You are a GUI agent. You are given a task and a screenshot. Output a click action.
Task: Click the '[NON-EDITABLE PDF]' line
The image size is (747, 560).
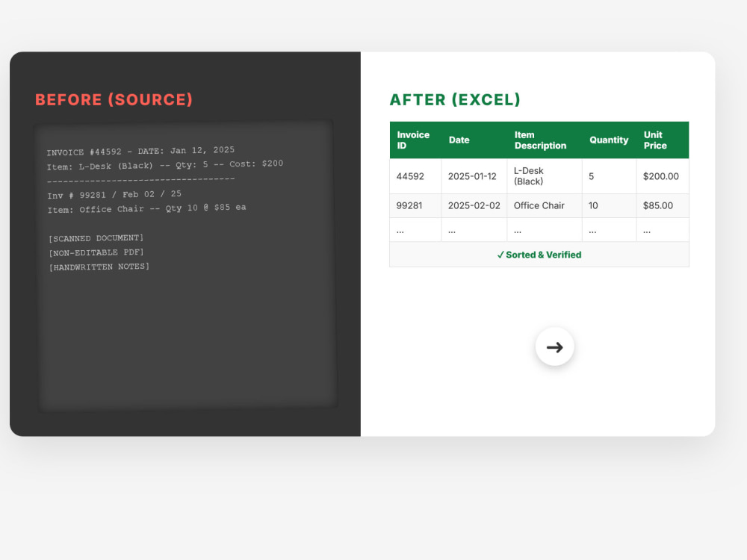pyautogui.click(x=96, y=252)
